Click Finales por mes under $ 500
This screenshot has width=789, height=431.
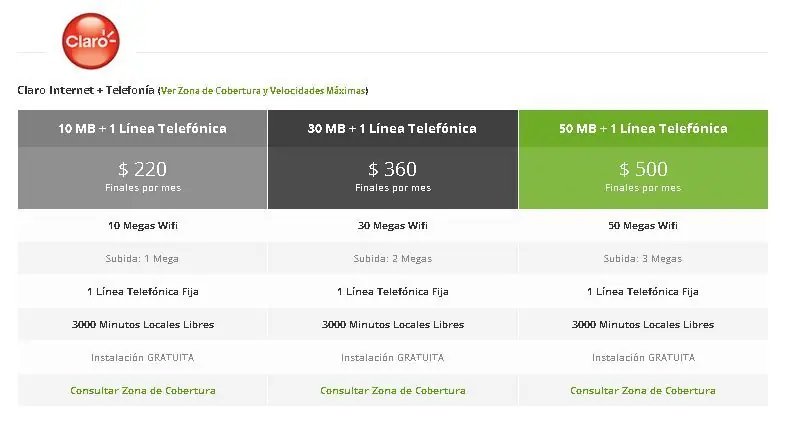[x=643, y=188]
